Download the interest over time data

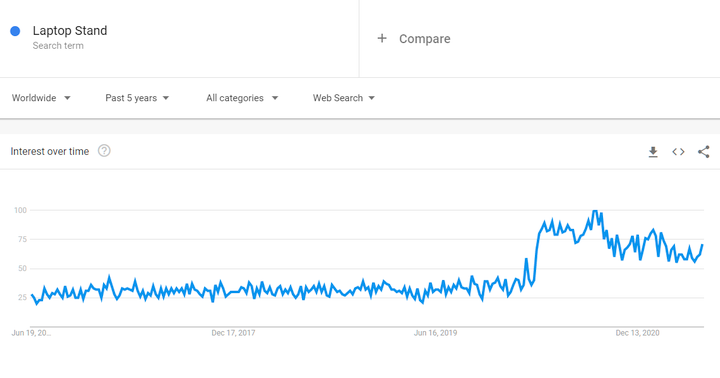(653, 152)
